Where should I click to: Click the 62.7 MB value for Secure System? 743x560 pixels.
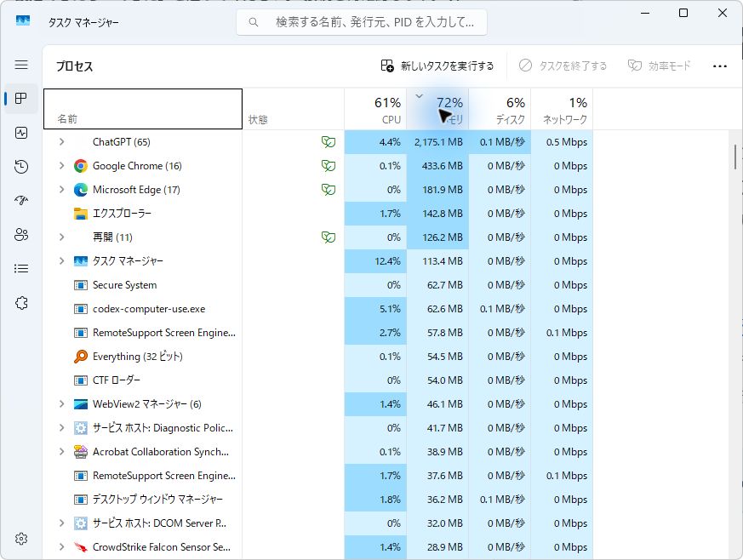445,285
